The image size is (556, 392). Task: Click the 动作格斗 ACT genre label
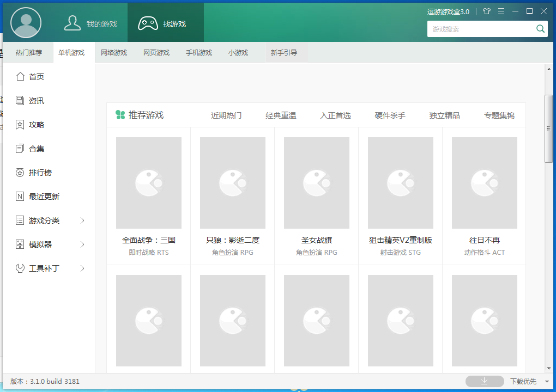485,253
